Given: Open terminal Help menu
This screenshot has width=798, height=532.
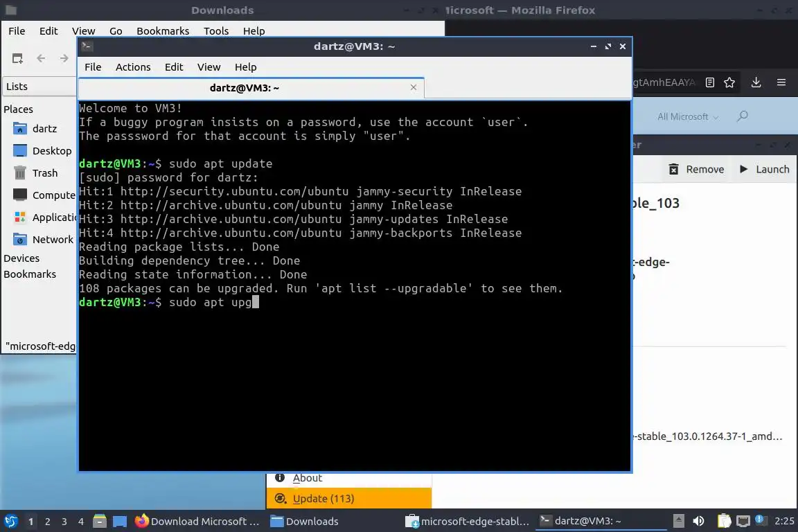Looking at the screenshot, I should [245, 67].
